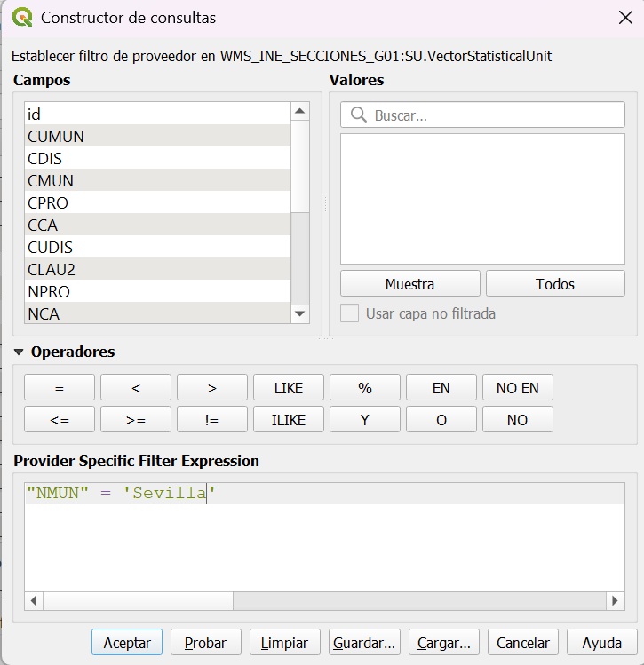Click the LIKE operator button
The width and height of the screenshot is (644, 665).
[288, 388]
